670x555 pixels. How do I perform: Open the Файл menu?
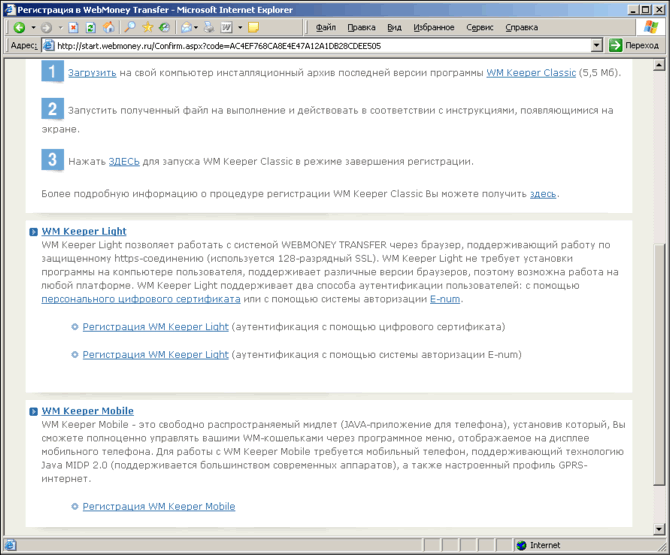(326, 27)
